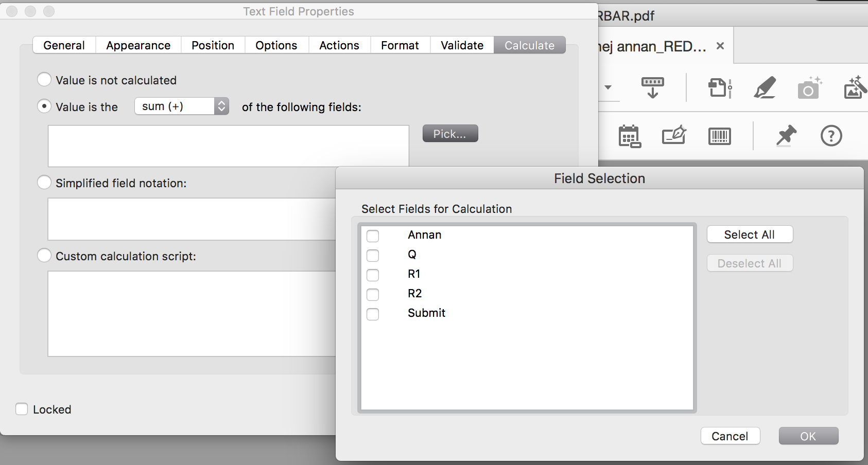Open the image editing wand tool
This screenshot has height=465, width=868.
854,88
